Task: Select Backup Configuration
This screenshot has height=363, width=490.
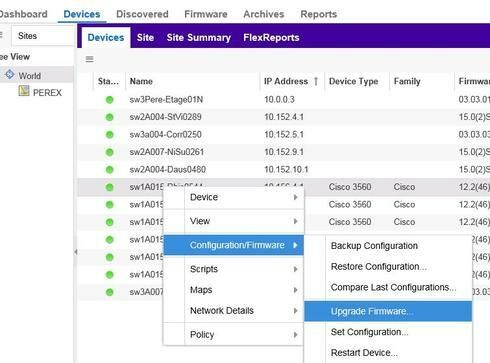Action: pyautogui.click(x=388, y=246)
